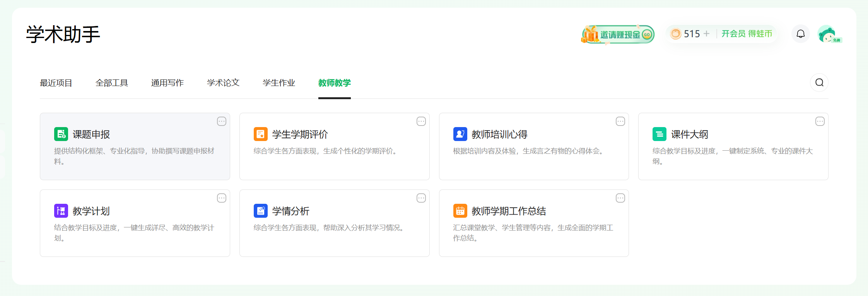This screenshot has height=296, width=868.
Task: Click 开会员 得蛙币 link
Action: coord(747,34)
